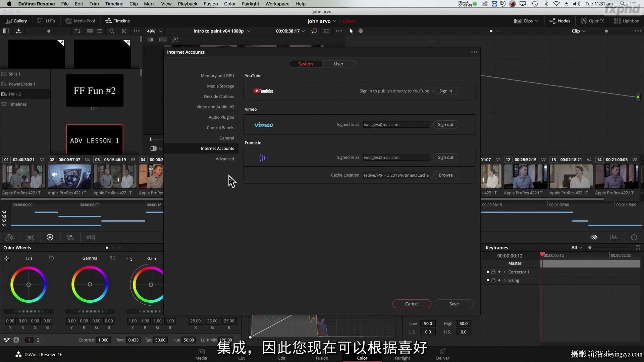Image resolution: width=644 pixels, height=362 pixels.
Task: Open the Fusion menu in menu bar
Action: [211, 4]
